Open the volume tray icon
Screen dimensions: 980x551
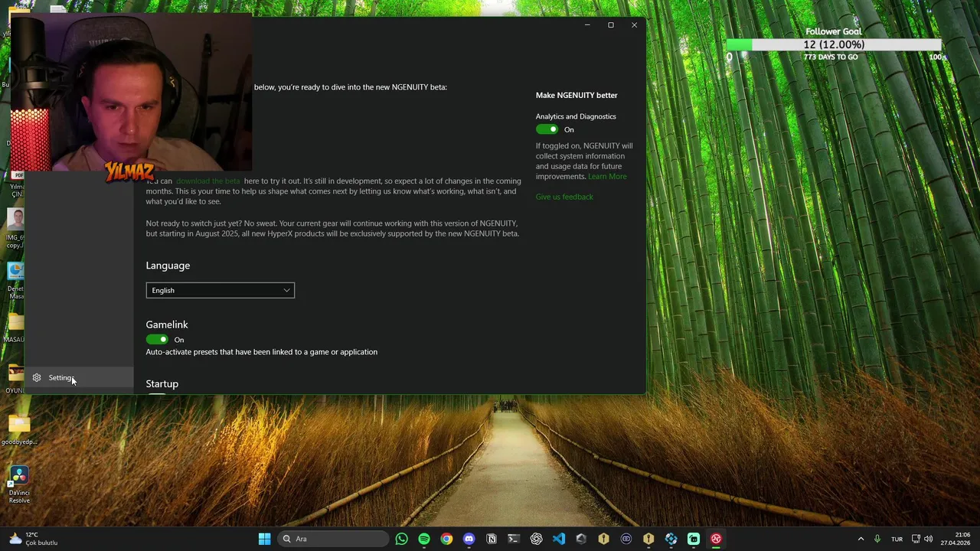tap(929, 539)
